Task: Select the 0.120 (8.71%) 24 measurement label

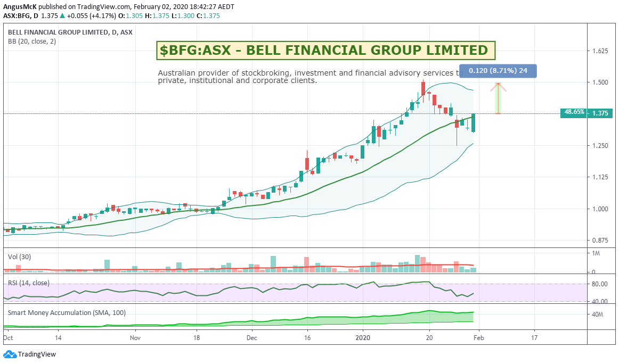Action: tap(498, 71)
